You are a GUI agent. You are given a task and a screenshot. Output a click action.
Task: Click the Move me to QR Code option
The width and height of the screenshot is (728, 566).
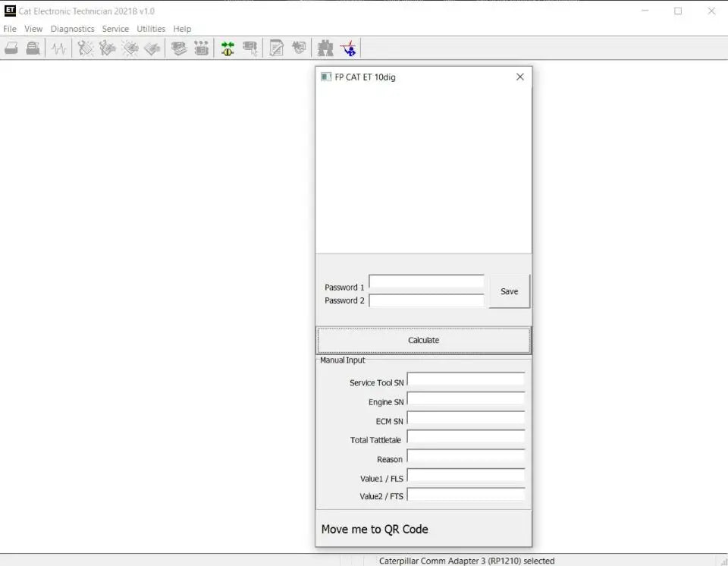click(375, 529)
